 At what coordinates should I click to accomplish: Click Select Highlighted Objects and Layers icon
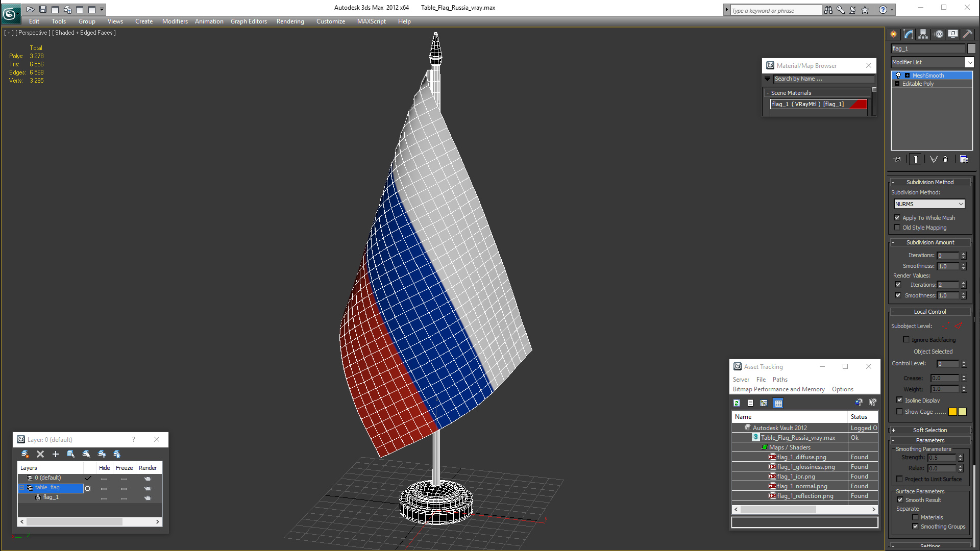pos(71,454)
